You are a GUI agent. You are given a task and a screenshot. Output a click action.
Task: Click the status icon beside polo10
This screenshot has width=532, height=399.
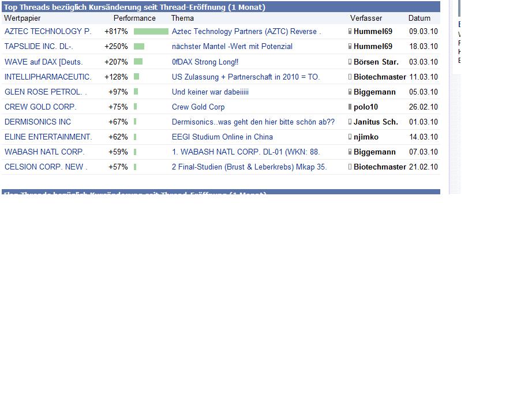click(x=349, y=107)
